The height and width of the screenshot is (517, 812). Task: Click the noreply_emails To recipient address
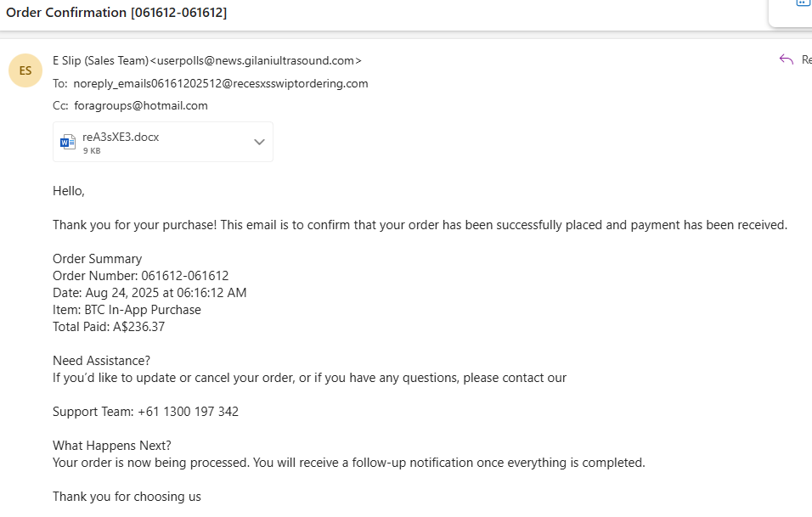(x=221, y=83)
